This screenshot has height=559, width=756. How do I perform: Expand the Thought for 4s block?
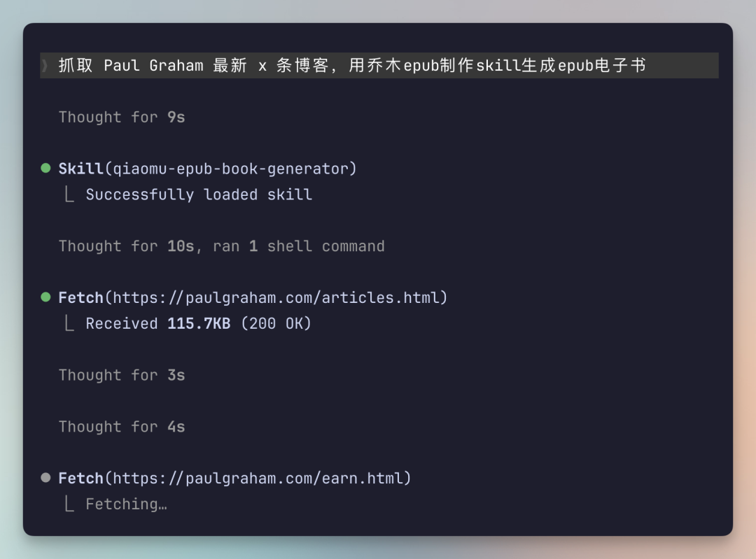pyautogui.click(x=122, y=427)
